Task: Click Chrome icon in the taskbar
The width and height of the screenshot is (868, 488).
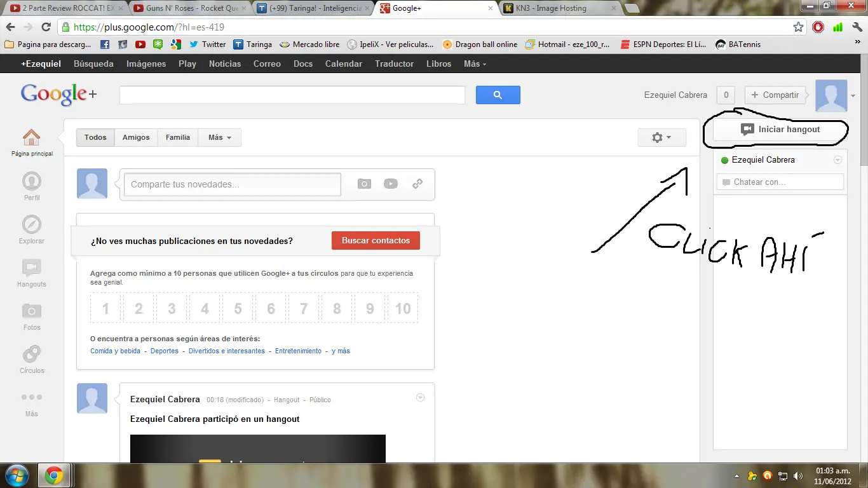Action: tap(54, 475)
